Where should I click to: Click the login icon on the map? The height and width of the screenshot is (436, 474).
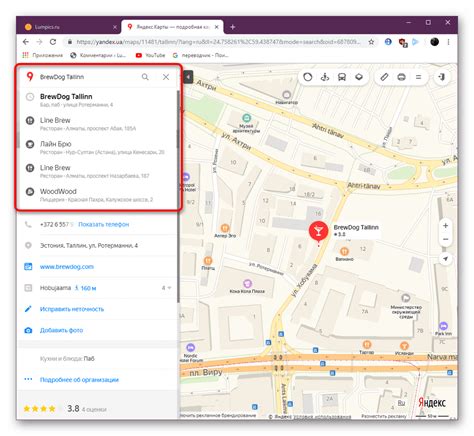click(x=442, y=77)
